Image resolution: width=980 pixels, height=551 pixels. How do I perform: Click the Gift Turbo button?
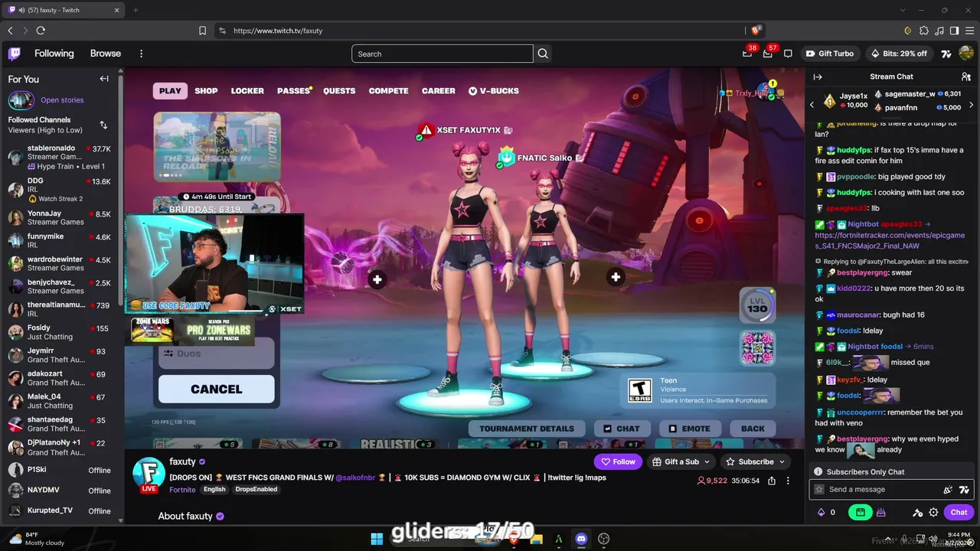[x=829, y=54]
